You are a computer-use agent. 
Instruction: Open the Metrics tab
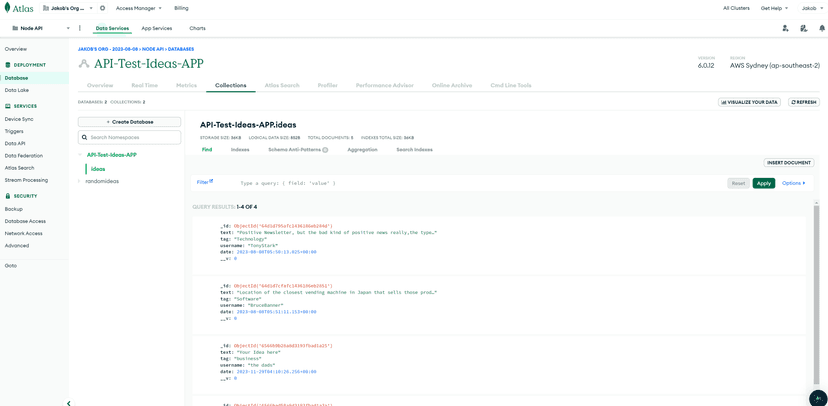point(186,85)
